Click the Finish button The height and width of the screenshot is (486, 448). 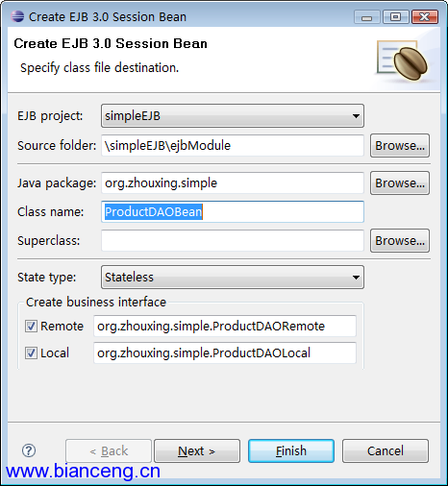pyautogui.click(x=291, y=450)
